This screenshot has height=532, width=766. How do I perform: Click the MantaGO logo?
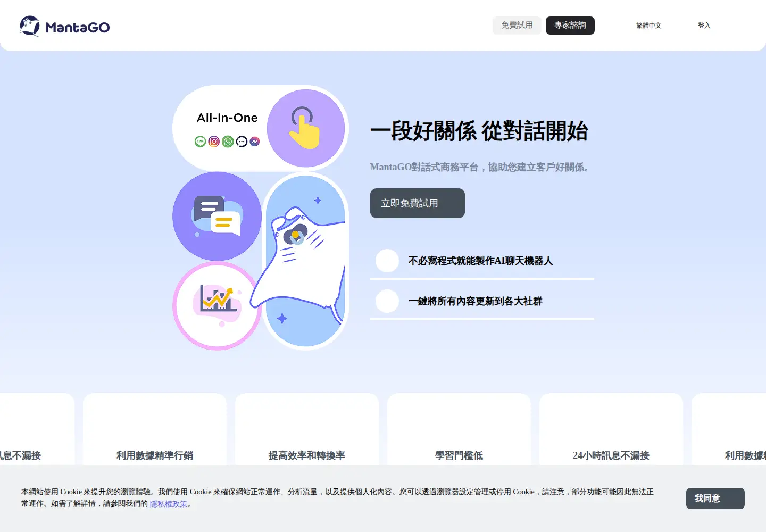pyautogui.click(x=64, y=26)
